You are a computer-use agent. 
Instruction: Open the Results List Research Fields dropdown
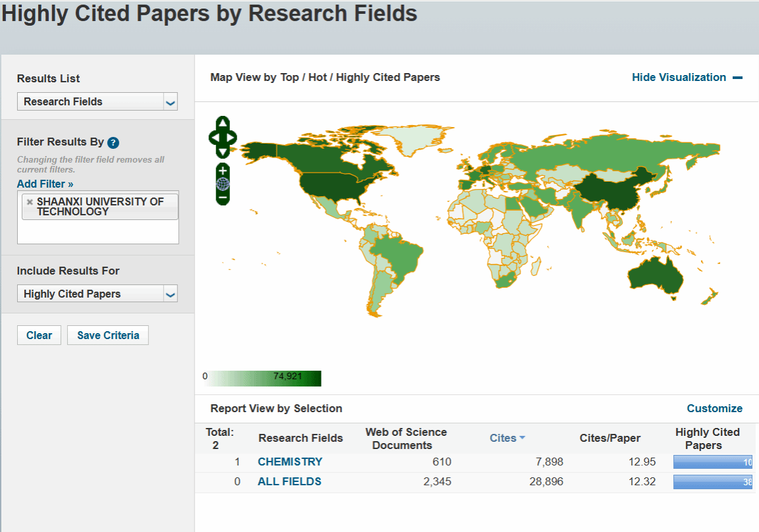[x=98, y=101]
